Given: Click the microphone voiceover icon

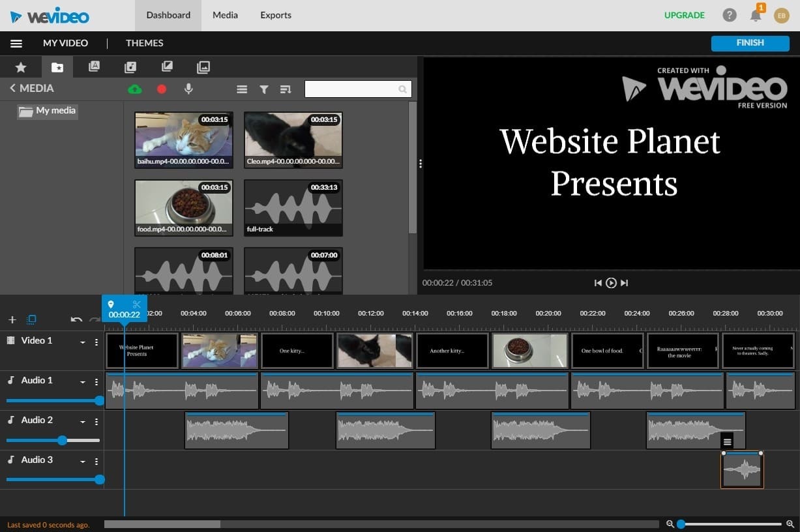Looking at the screenshot, I should 188,89.
